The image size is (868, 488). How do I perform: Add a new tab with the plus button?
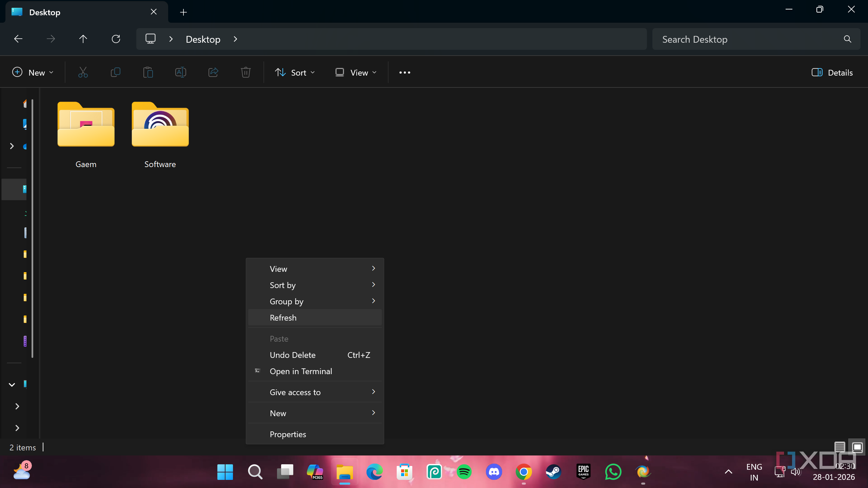183,12
